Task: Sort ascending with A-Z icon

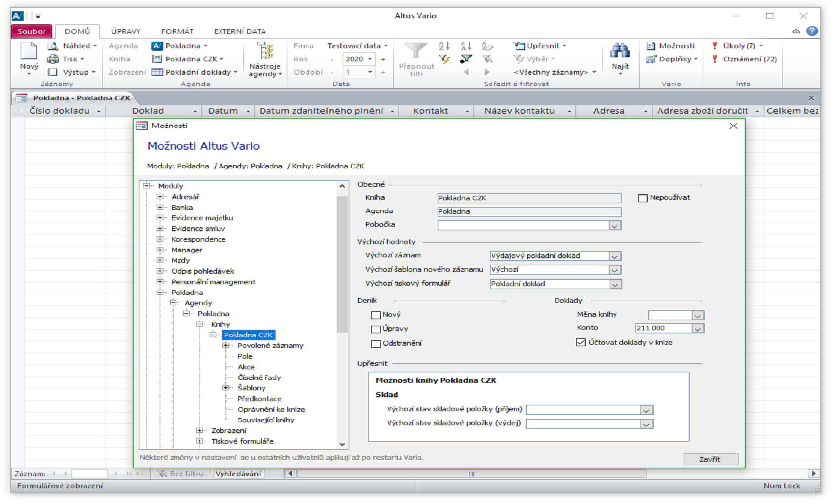Action: click(x=444, y=46)
